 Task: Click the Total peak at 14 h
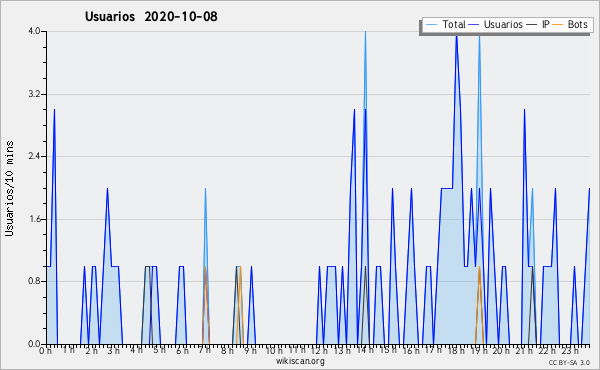click(365, 32)
